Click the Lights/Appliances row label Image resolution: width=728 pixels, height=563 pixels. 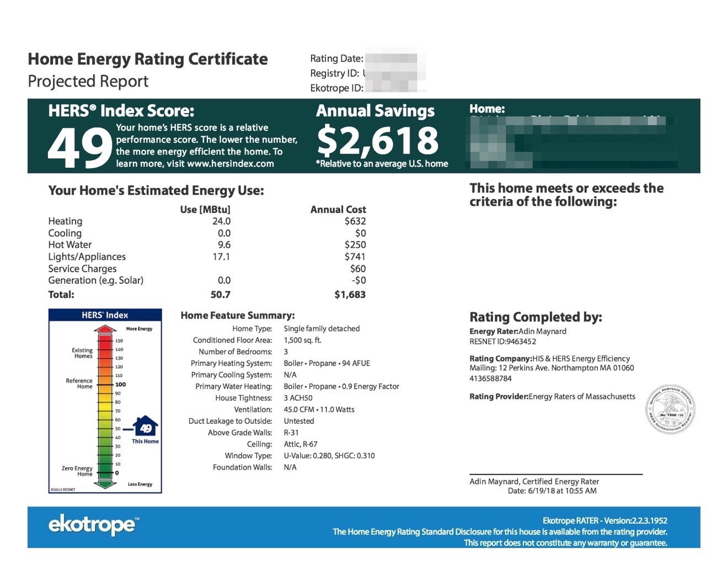[87, 257]
